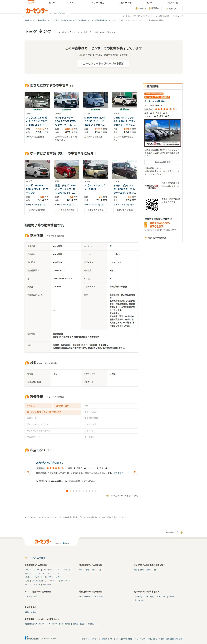The image size is (207, 644).
Task: Open 車買取・車査定 under 車を売却する
Action: pos(30,612)
